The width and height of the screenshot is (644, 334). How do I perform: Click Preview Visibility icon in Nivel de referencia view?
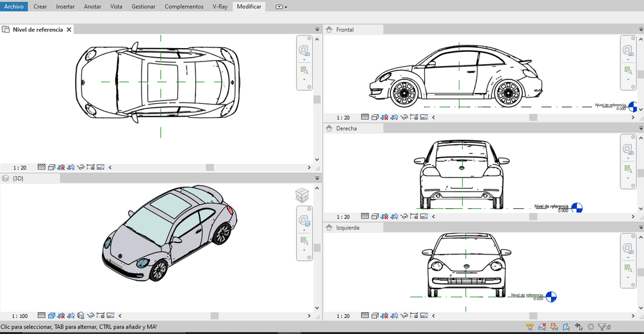[100, 167]
